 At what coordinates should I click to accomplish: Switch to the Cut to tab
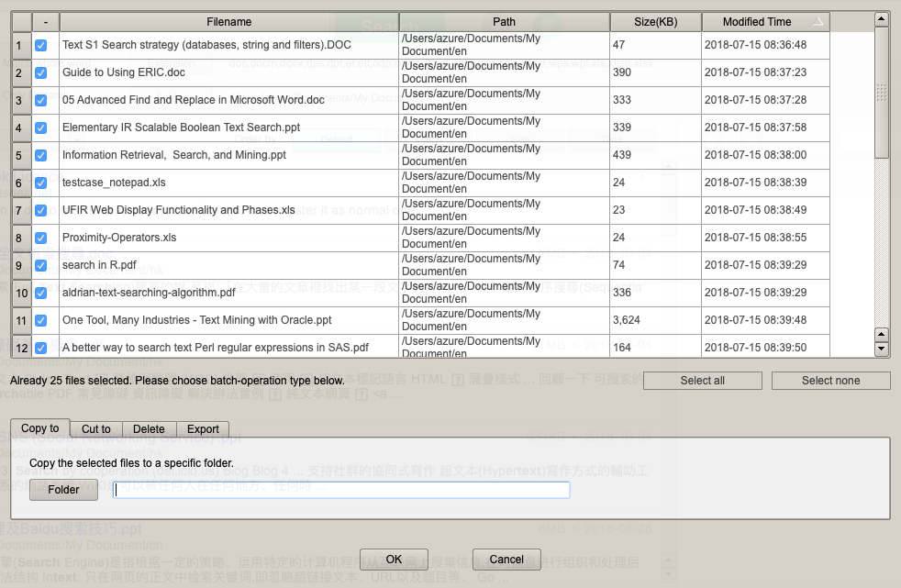(96, 428)
